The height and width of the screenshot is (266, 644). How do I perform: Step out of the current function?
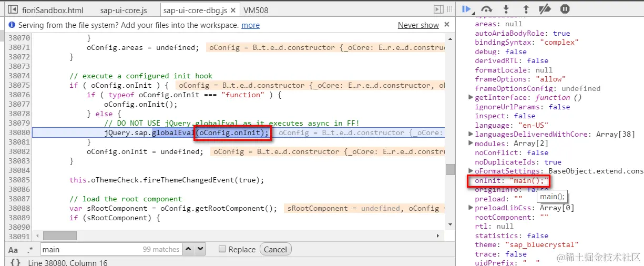tap(526, 9)
